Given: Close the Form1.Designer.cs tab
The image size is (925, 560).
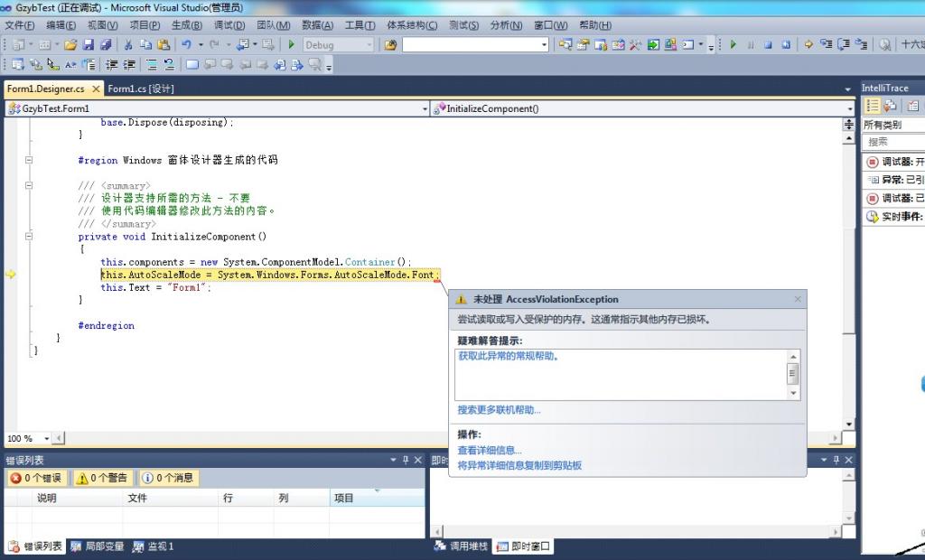Looking at the screenshot, I should tap(96, 89).
